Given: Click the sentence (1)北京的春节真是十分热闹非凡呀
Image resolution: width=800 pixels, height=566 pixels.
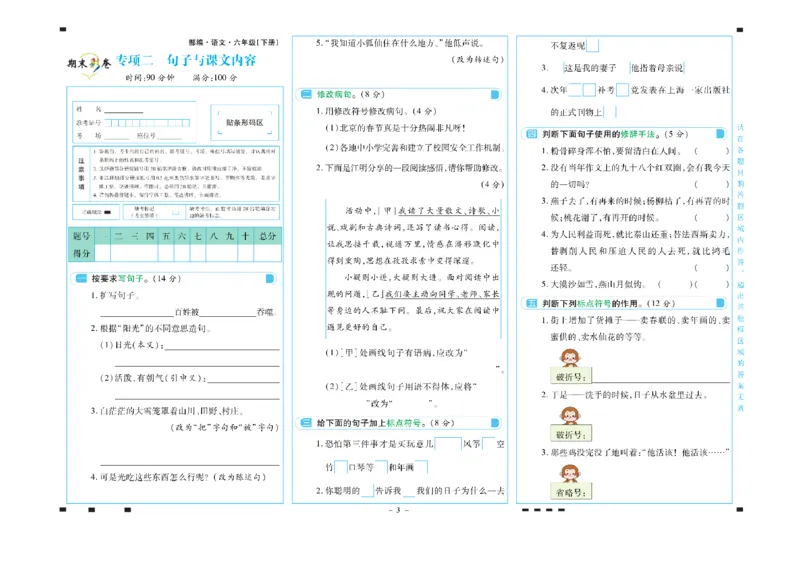Looking at the screenshot, I should [x=395, y=128].
